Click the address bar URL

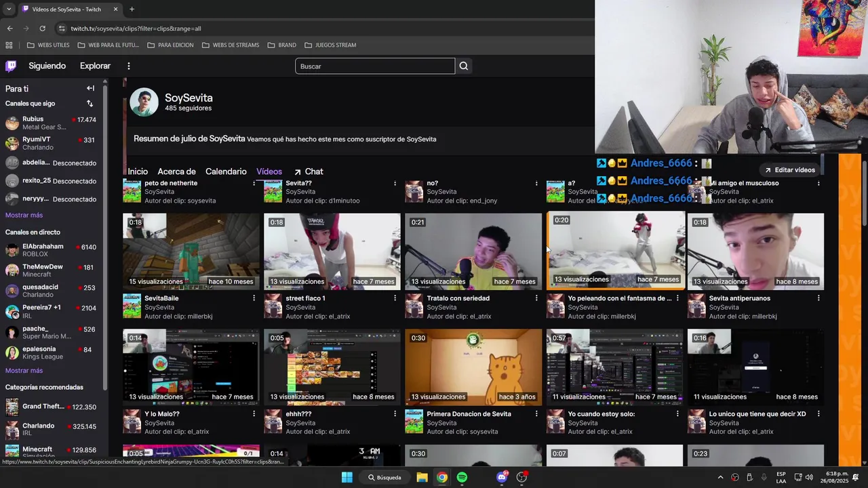(x=136, y=28)
